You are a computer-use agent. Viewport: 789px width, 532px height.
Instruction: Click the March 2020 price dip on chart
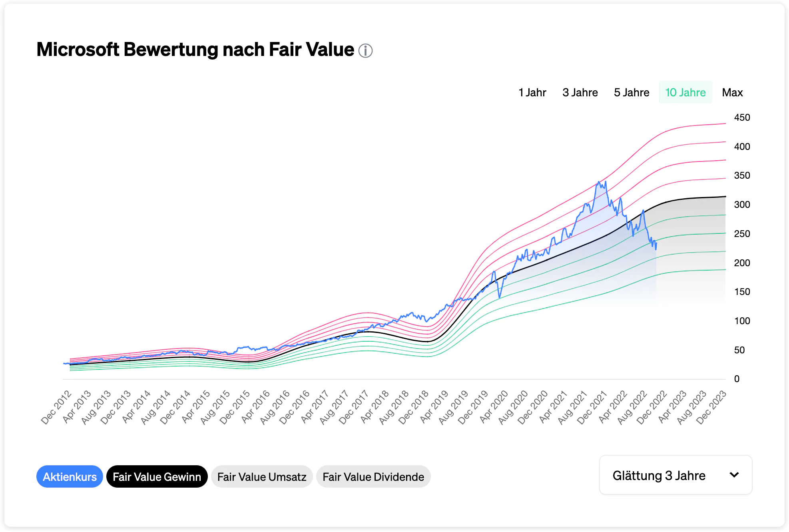(x=500, y=297)
